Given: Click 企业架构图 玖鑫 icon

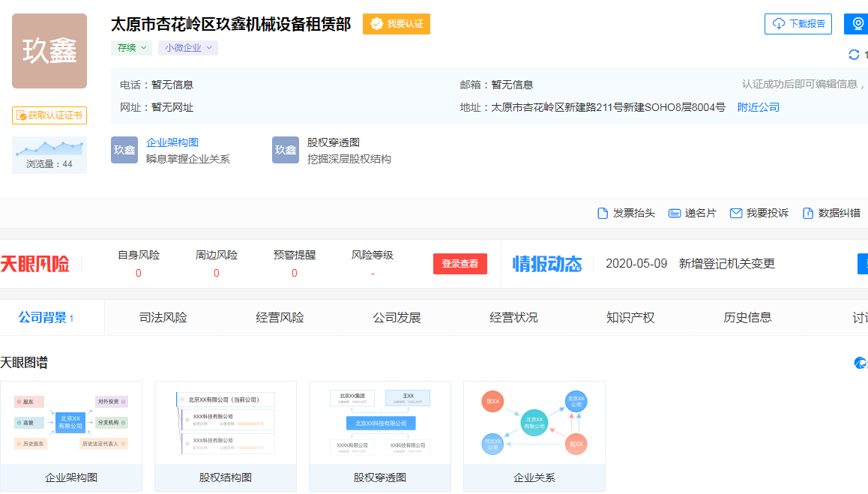Looking at the screenshot, I should [124, 150].
